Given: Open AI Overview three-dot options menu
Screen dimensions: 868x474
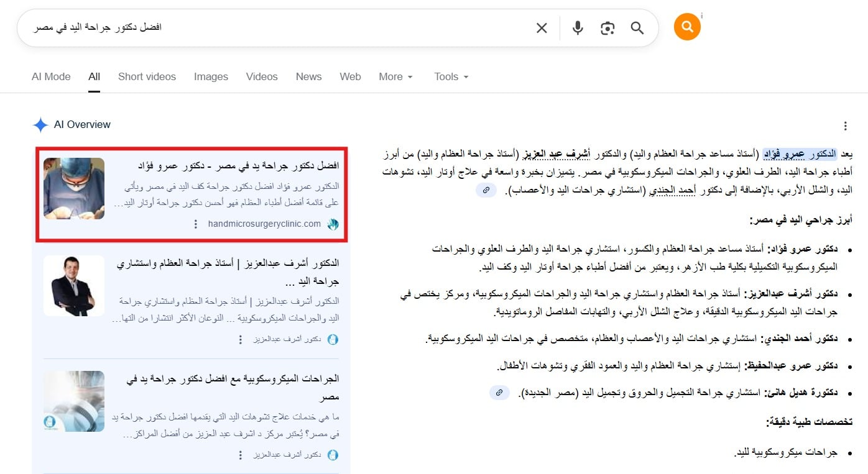Looking at the screenshot, I should click(x=845, y=126).
